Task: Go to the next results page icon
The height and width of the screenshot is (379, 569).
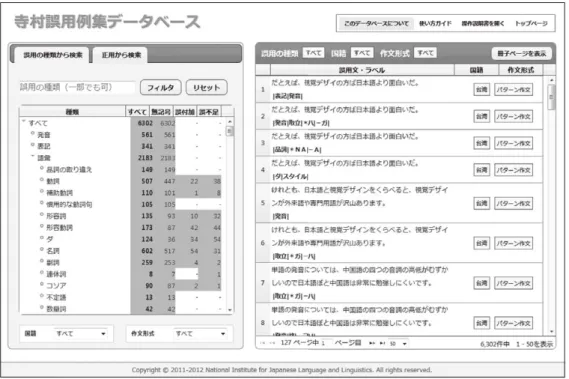Action: point(372,343)
